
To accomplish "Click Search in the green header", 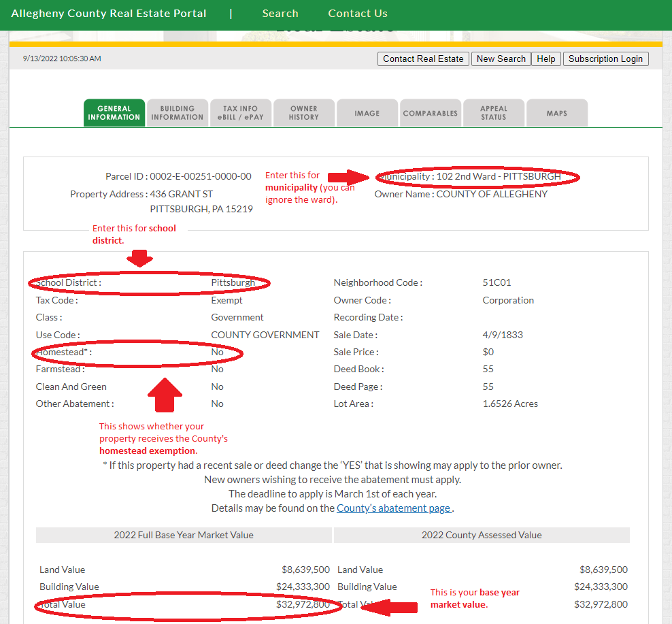I will [280, 14].
